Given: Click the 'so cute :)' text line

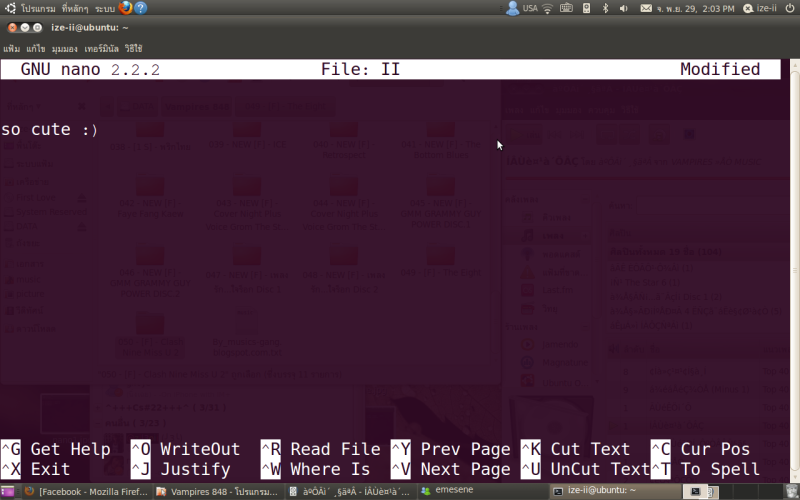Looking at the screenshot, I should pos(49,130).
